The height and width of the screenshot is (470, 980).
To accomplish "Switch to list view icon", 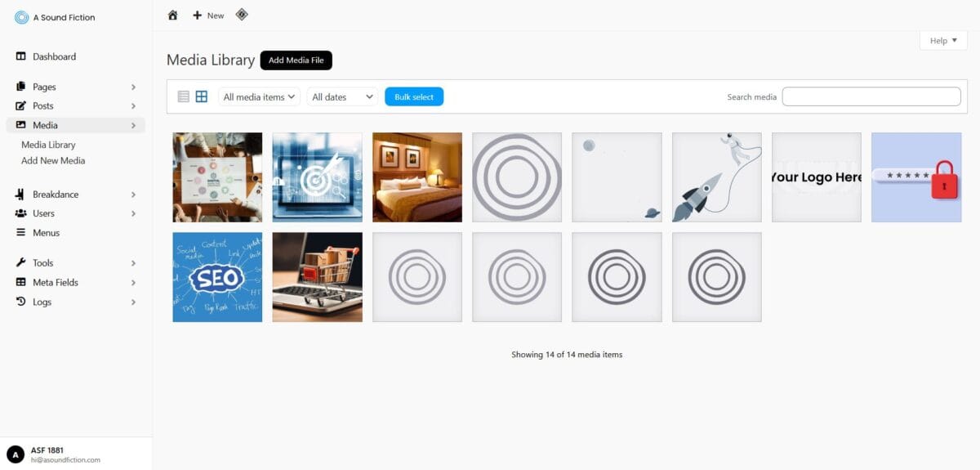I will [183, 96].
